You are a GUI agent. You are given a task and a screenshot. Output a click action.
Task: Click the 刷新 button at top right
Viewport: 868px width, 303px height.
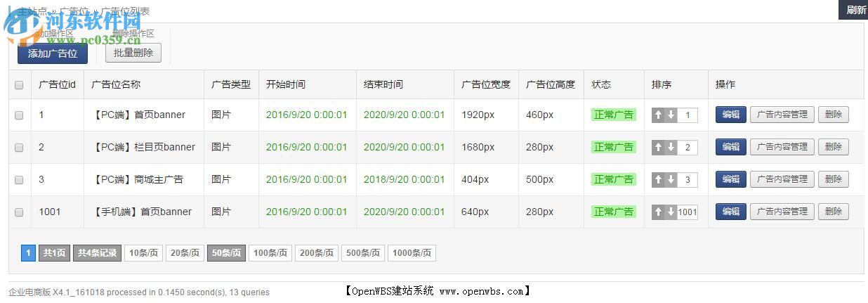[853, 10]
